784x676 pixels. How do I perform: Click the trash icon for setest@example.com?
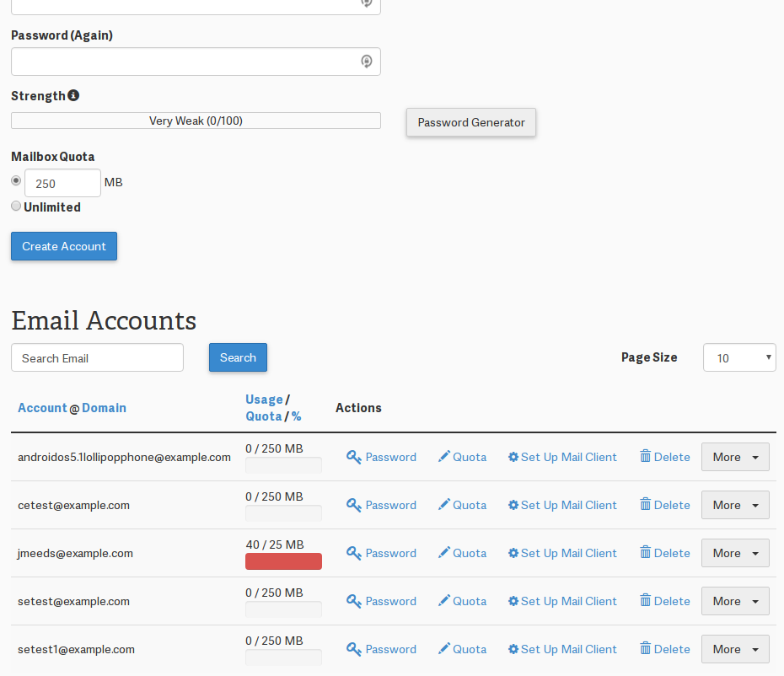(x=645, y=601)
